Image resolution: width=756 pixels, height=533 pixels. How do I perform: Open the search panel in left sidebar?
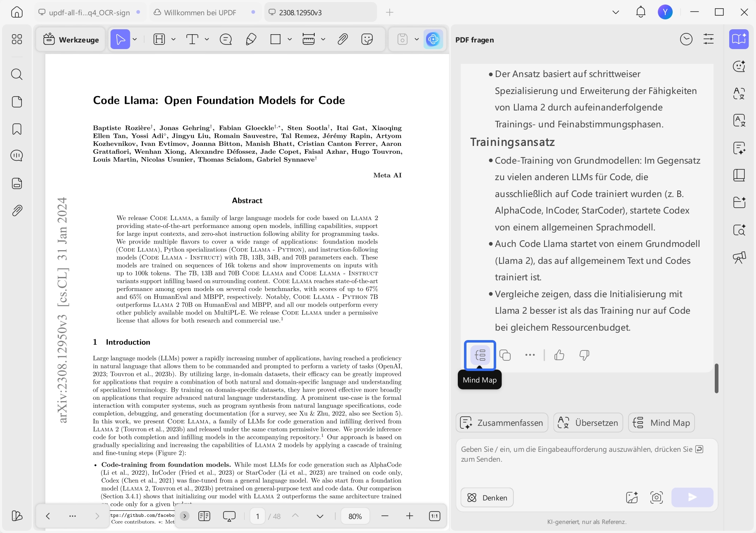[17, 75]
